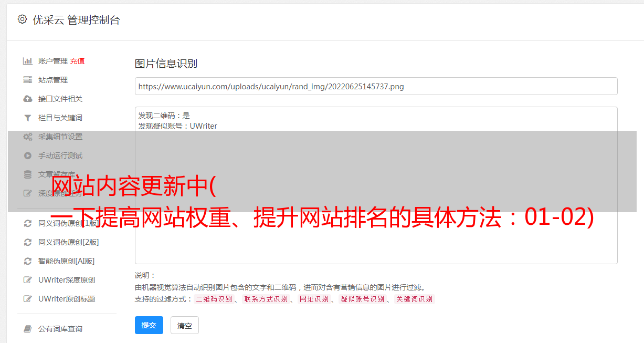Open 接口文件相关 menu item
This screenshot has height=343, width=644.
[60, 99]
